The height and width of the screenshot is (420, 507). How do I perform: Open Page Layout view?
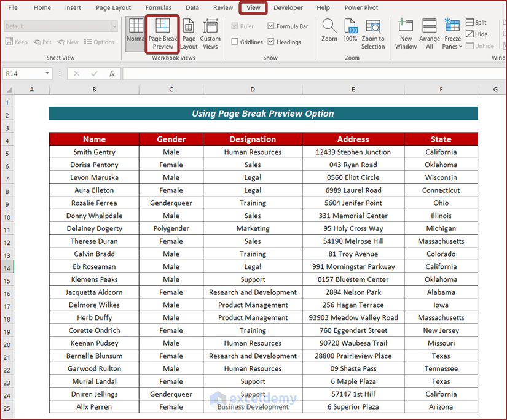pos(189,33)
